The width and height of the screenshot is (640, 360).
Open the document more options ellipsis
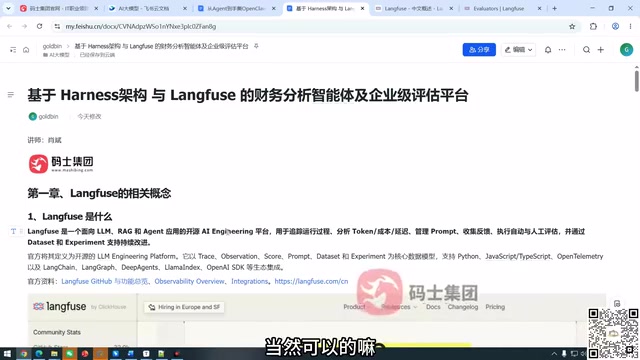click(562, 50)
